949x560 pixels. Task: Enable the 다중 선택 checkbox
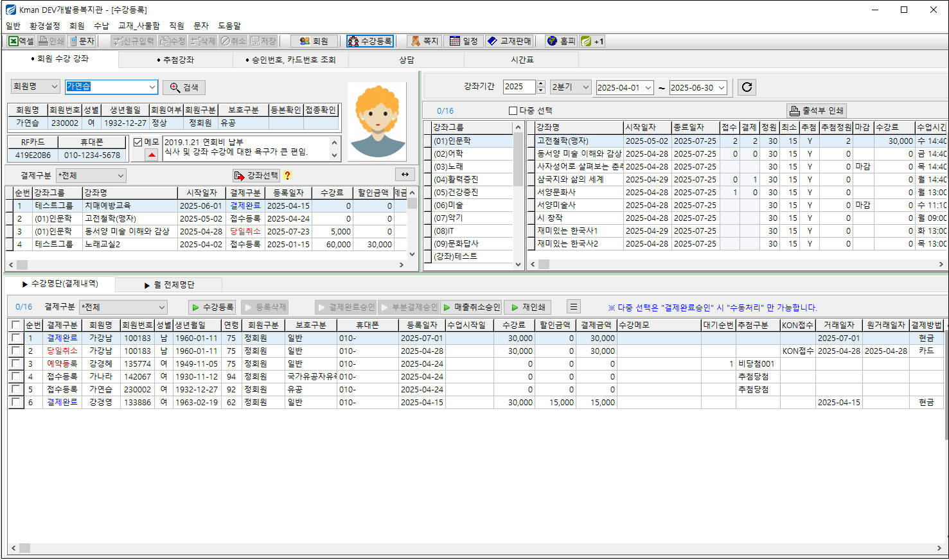513,110
